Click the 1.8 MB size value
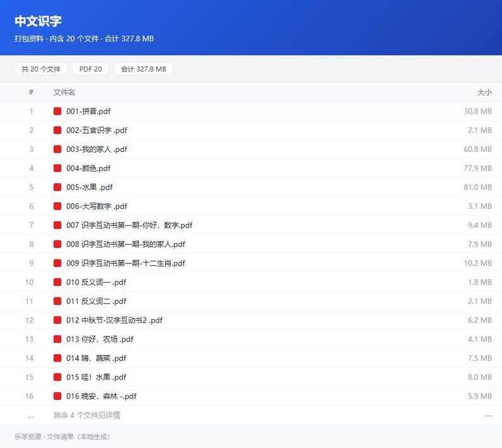 pos(480,282)
